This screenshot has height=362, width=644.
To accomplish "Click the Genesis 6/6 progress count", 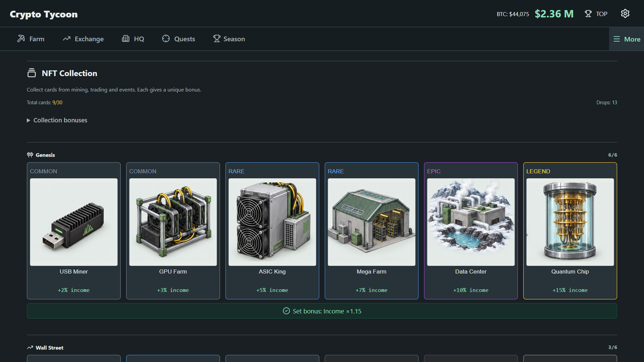I will [612, 155].
